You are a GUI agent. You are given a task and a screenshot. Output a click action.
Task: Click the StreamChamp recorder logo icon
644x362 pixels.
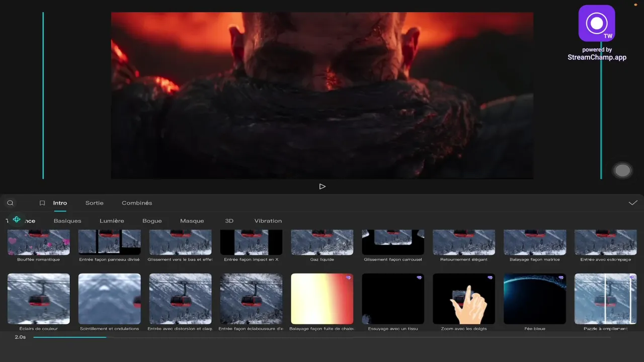coord(597,23)
